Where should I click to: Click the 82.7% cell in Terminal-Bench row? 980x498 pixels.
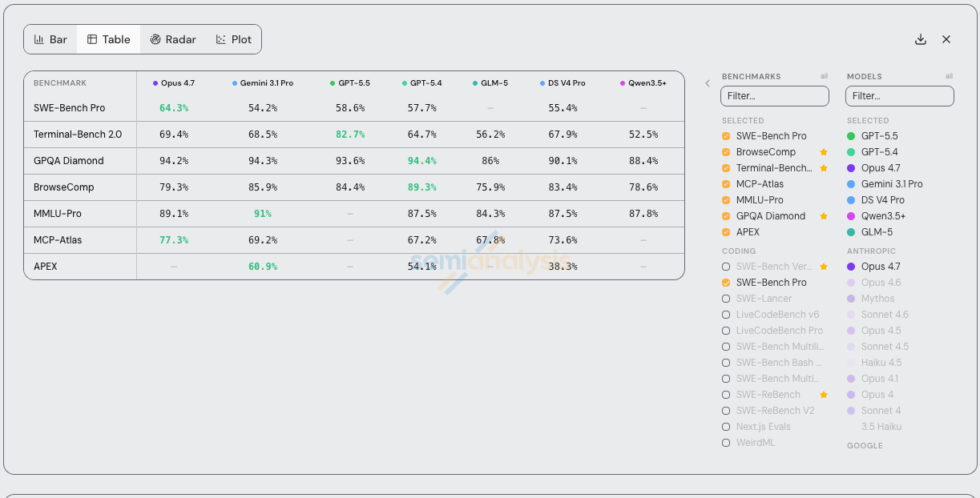pyautogui.click(x=350, y=135)
